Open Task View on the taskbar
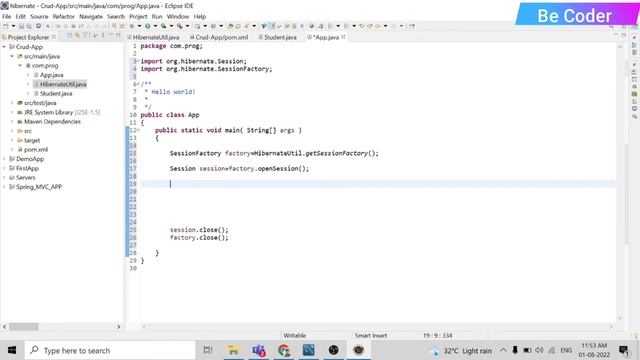Viewport: 640px width, 360px height. pyautogui.click(x=208, y=350)
